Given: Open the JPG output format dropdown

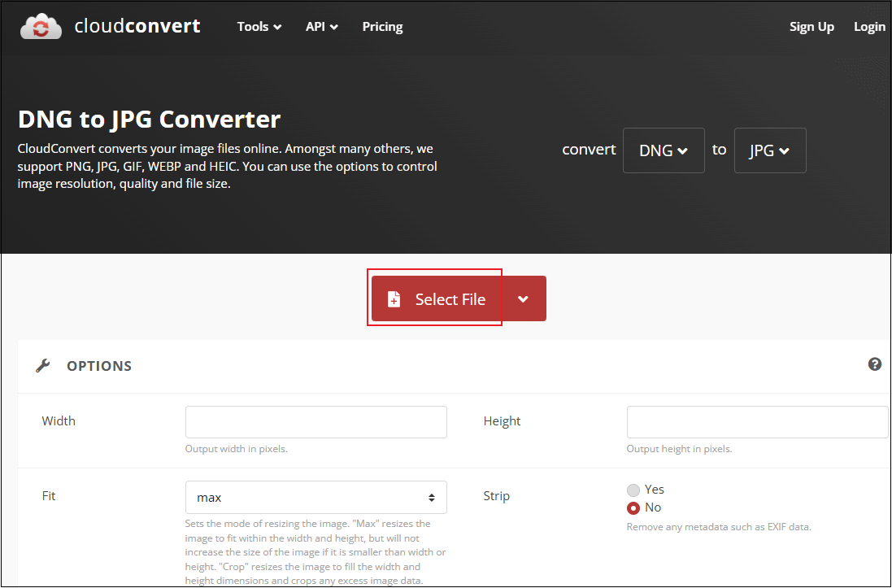Looking at the screenshot, I should (769, 150).
